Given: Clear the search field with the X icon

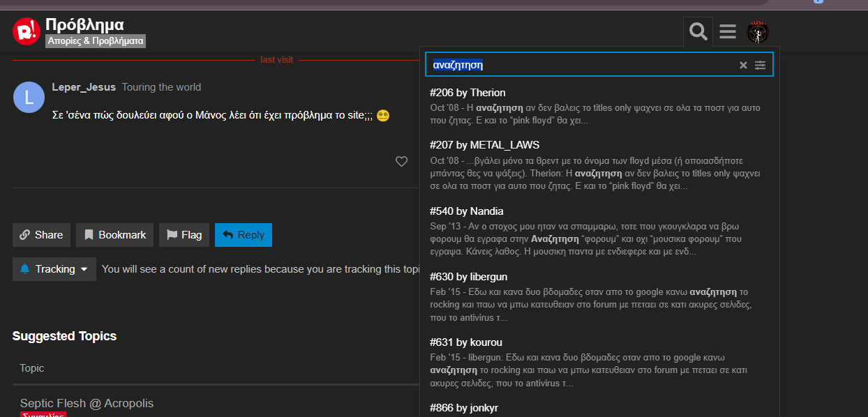Looking at the screenshot, I should 743,65.
